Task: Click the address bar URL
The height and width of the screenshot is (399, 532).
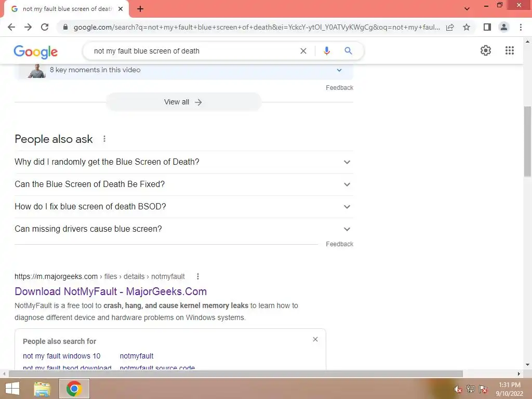Action: pyautogui.click(x=257, y=27)
